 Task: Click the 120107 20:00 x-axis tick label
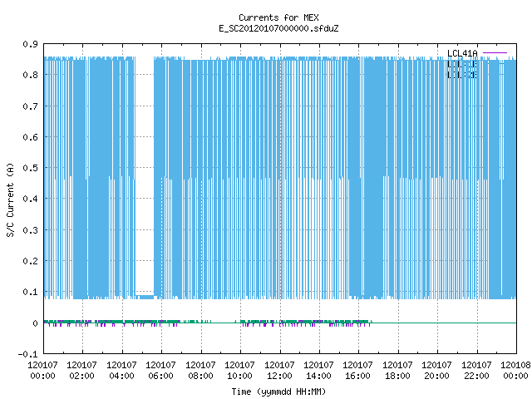coord(436,371)
